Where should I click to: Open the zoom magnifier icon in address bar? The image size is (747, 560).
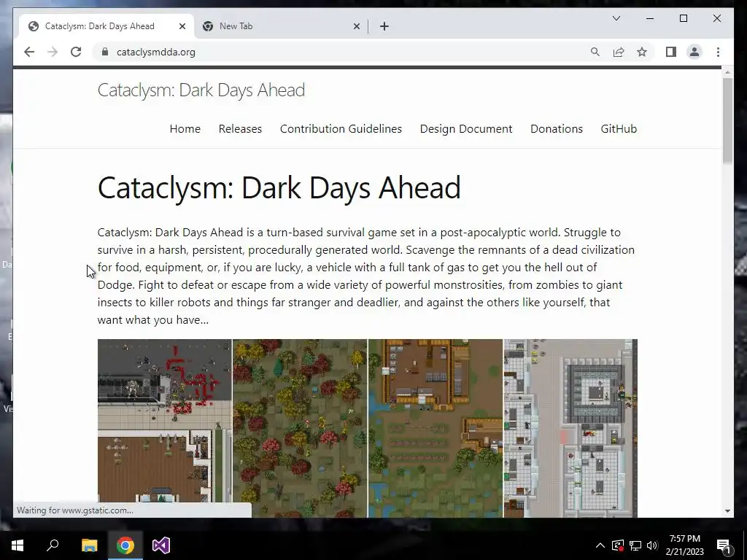coord(595,52)
